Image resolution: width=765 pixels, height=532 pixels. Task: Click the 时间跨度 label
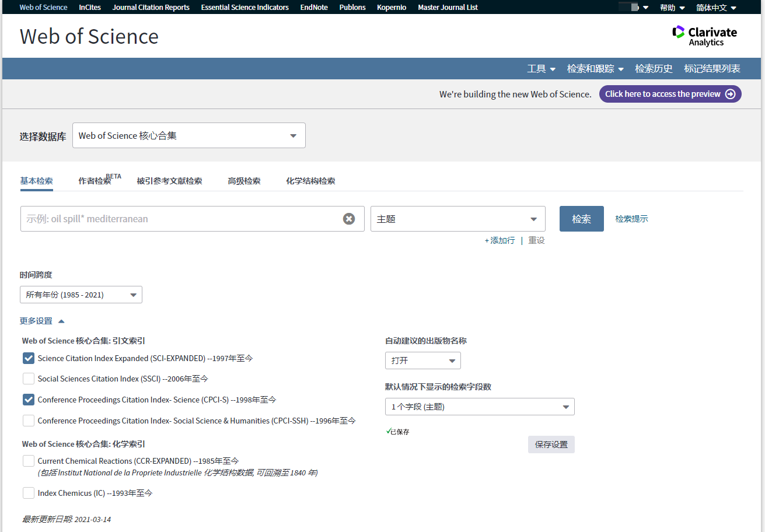36,275
